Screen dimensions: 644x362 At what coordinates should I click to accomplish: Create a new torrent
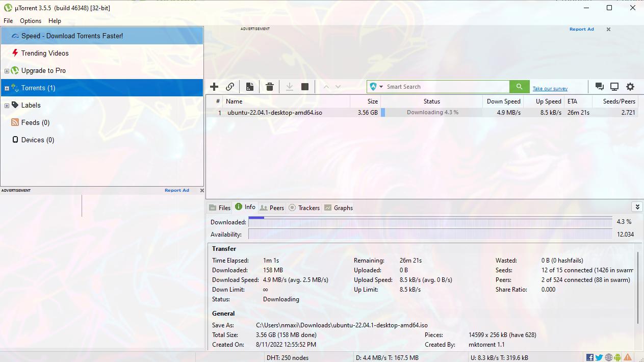[249, 86]
